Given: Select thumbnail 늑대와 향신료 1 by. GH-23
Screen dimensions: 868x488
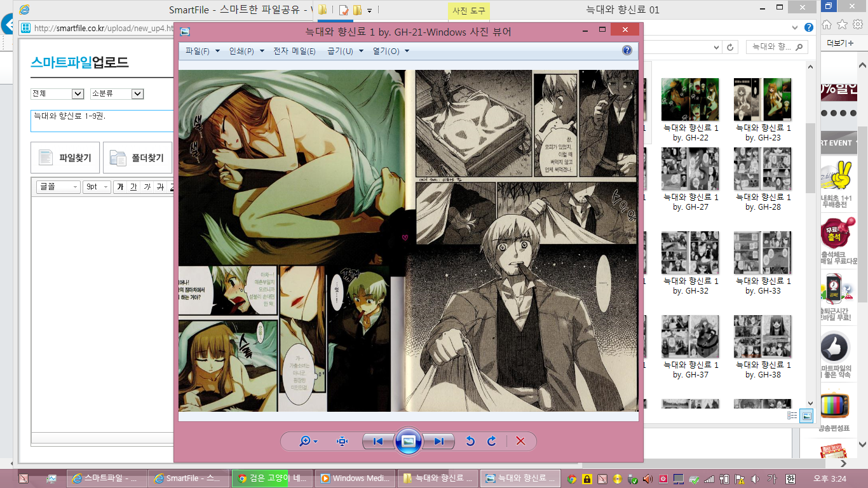Looking at the screenshot, I should click(x=763, y=109).
